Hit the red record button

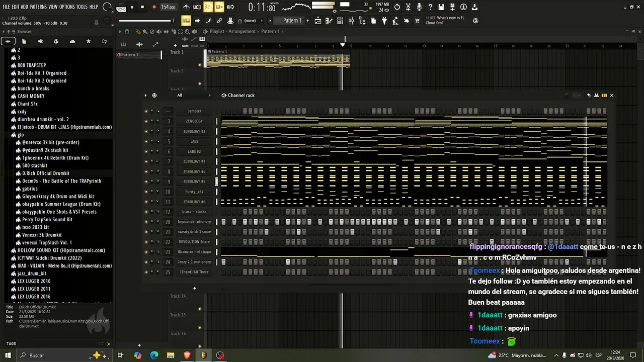click(x=154, y=7)
